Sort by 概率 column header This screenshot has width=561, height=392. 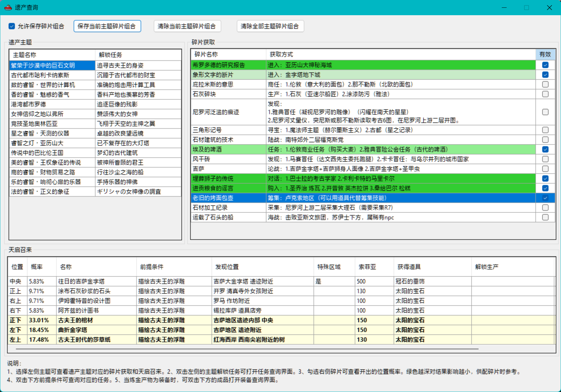[37, 267]
